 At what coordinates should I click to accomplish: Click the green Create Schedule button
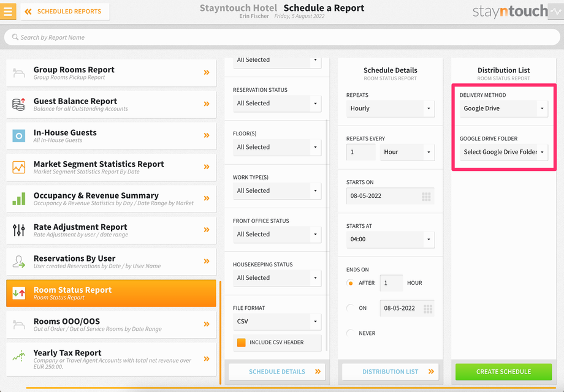tap(503, 372)
